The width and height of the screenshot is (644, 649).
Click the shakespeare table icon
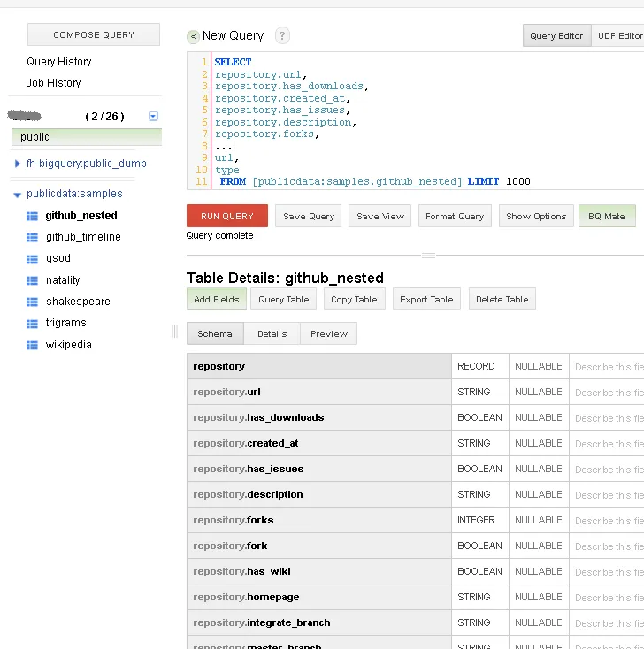point(33,302)
